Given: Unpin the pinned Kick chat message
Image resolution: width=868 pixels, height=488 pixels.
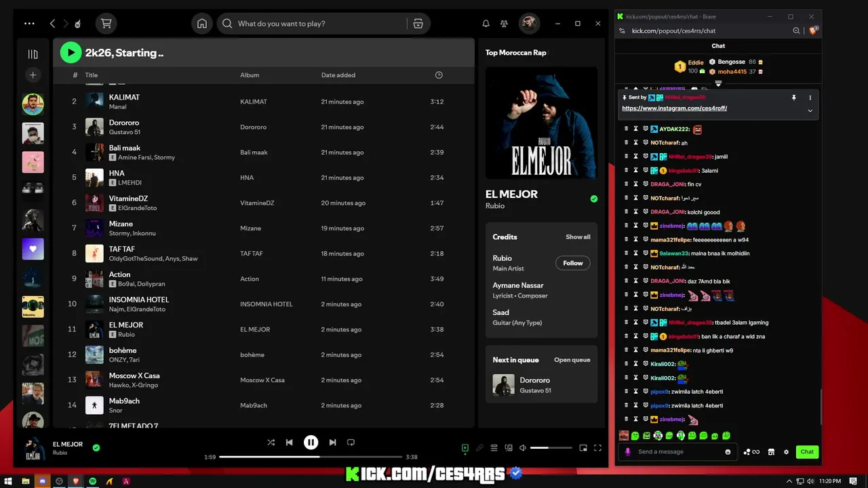Looking at the screenshot, I should click(x=793, y=98).
